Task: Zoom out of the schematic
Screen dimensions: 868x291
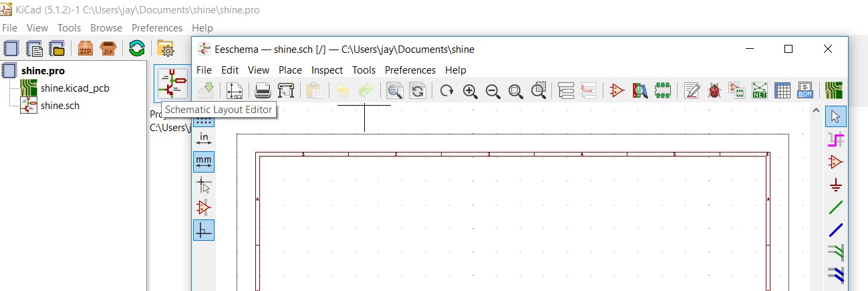Action: (x=493, y=91)
